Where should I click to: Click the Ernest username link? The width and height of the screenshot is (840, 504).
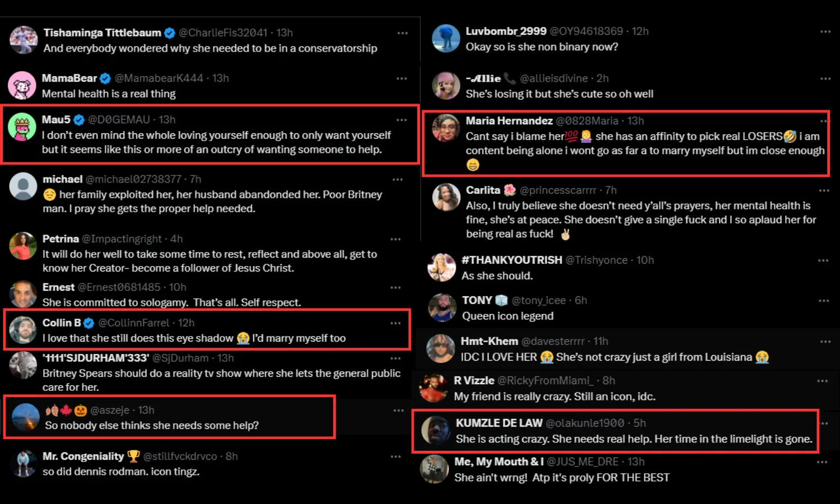click(58, 287)
